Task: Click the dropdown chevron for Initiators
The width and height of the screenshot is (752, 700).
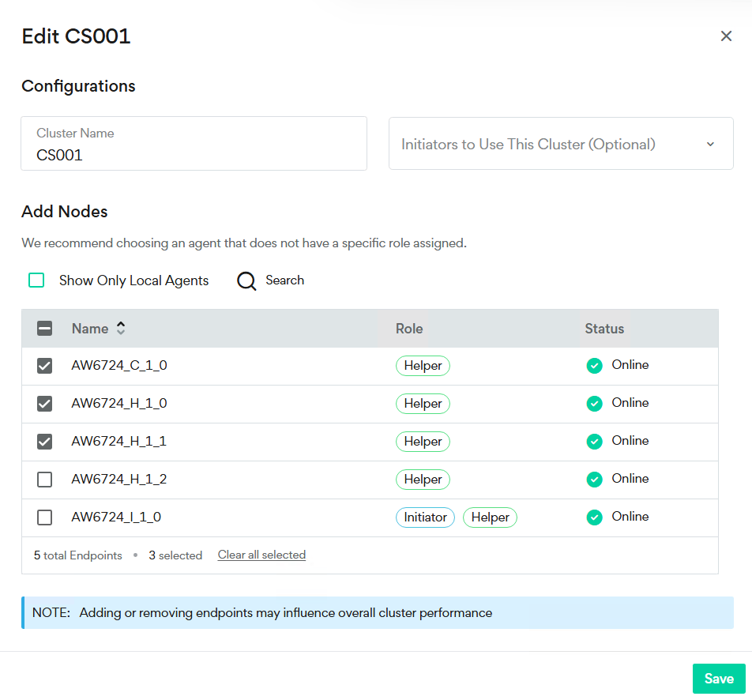Action: click(x=709, y=144)
